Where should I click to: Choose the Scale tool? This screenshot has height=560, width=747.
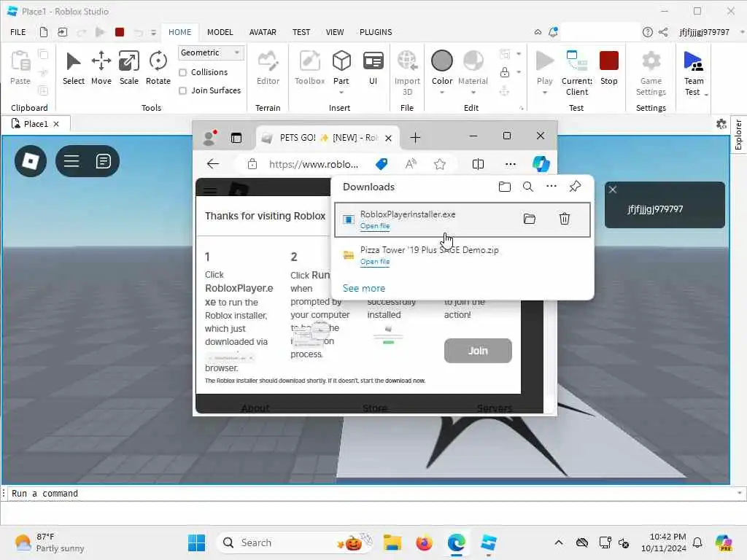129,68
